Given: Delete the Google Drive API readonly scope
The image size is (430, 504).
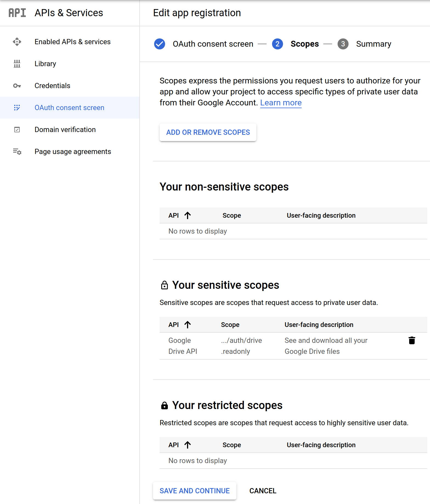Looking at the screenshot, I should pyautogui.click(x=412, y=340).
